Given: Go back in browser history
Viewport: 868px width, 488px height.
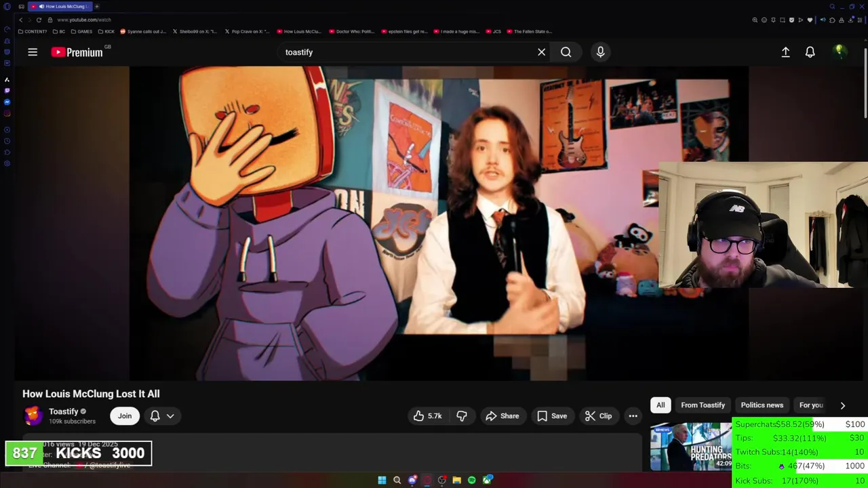Looking at the screenshot, I should (20, 20).
